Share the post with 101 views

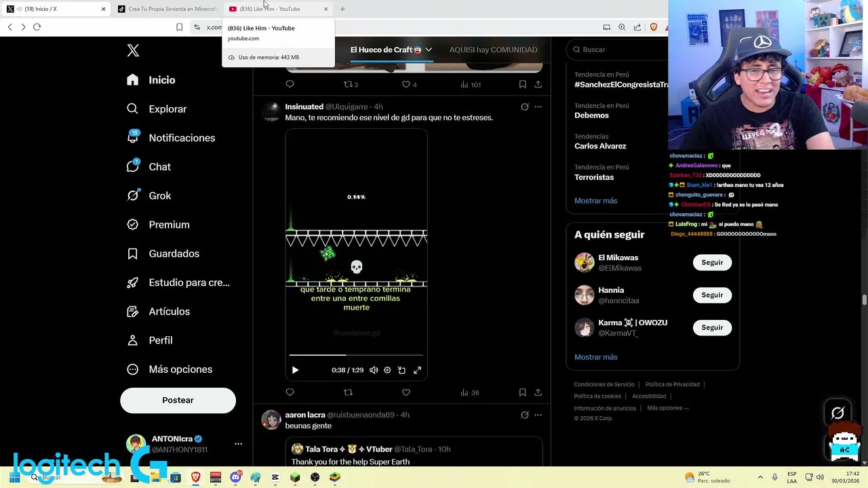(538, 84)
